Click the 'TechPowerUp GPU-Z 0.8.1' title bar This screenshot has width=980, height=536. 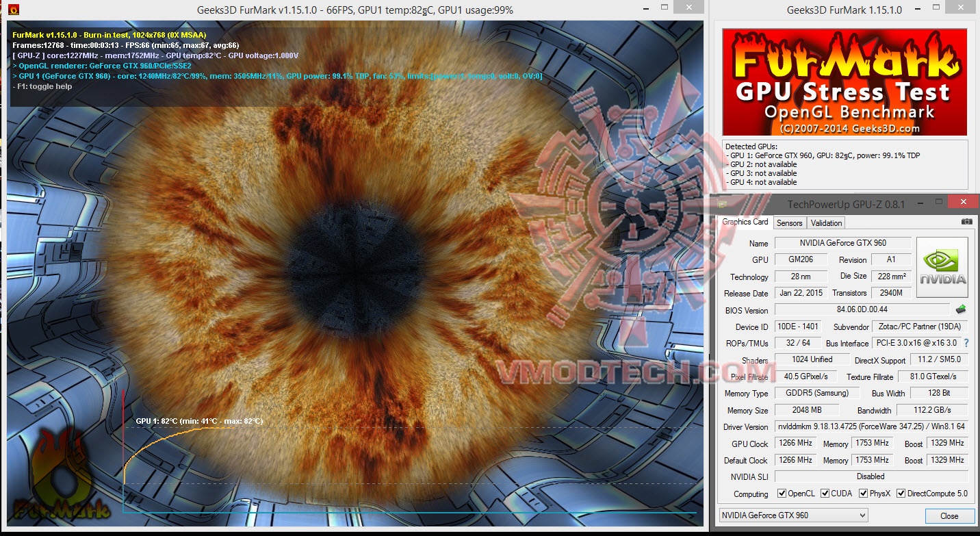[846, 204]
